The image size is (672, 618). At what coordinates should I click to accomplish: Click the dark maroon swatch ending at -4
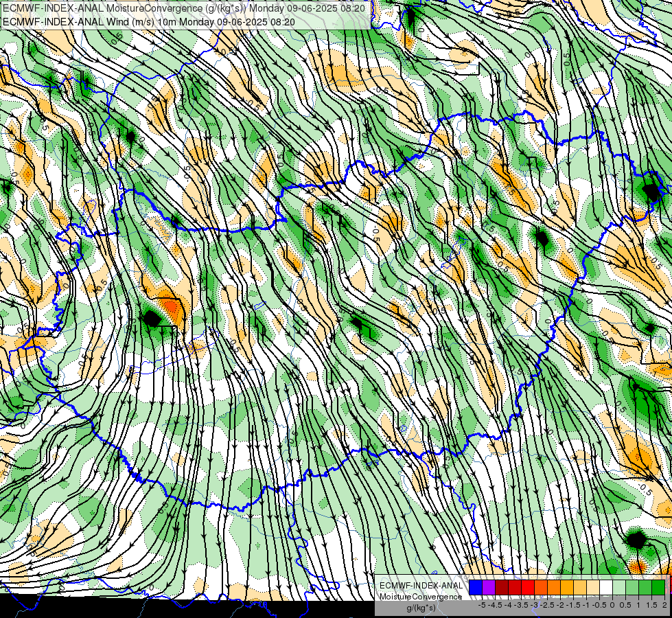click(502, 588)
